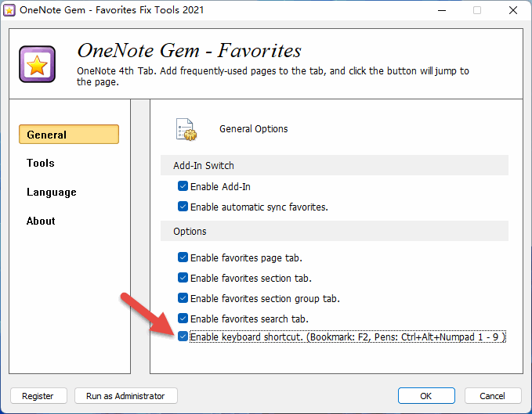The height and width of the screenshot is (414, 532).
Task: Disable Enable favorites section tab
Action: (x=183, y=278)
